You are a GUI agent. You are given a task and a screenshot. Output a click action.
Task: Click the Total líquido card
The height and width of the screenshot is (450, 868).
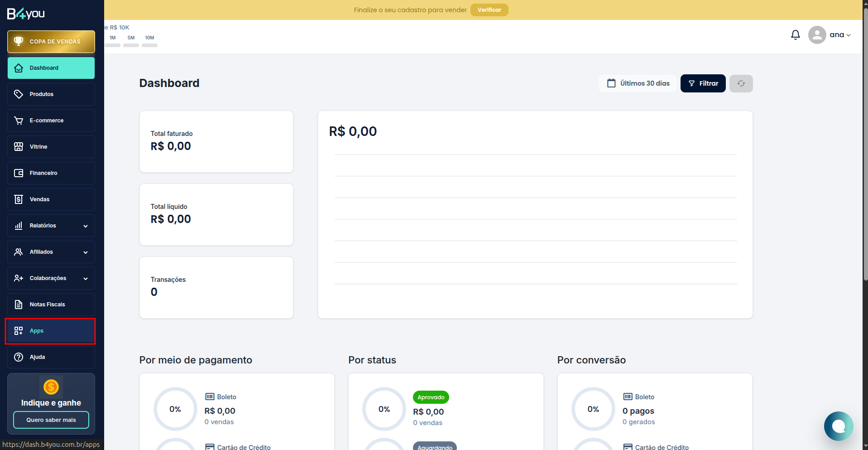216,215
